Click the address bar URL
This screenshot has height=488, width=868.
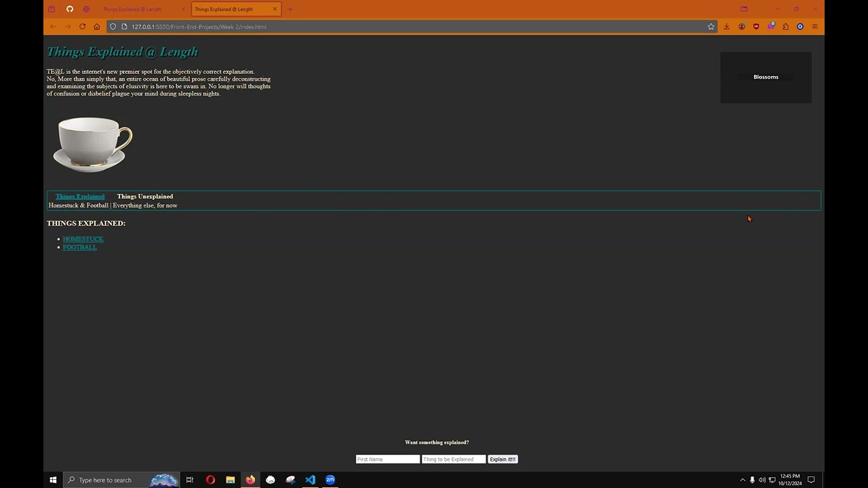(199, 26)
